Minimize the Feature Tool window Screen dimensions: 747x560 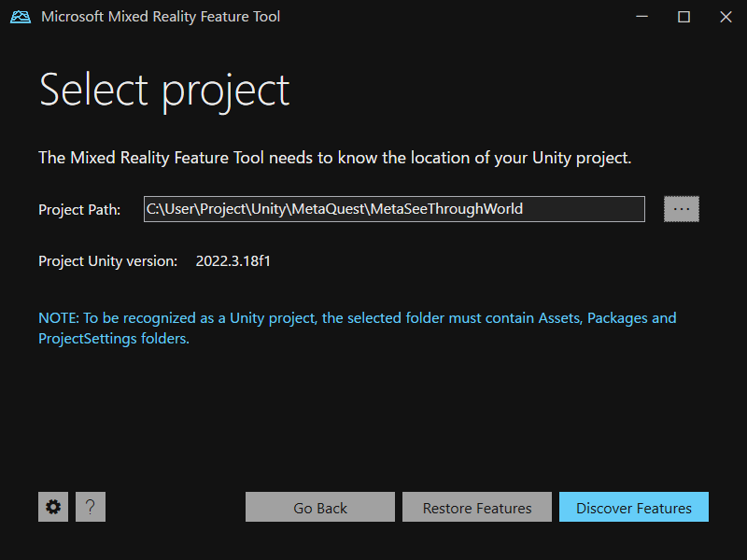click(x=641, y=17)
